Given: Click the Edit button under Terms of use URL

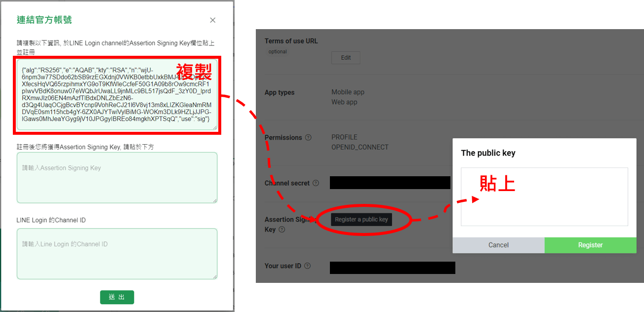Looking at the screenshot, I should [x=346, y=58].
